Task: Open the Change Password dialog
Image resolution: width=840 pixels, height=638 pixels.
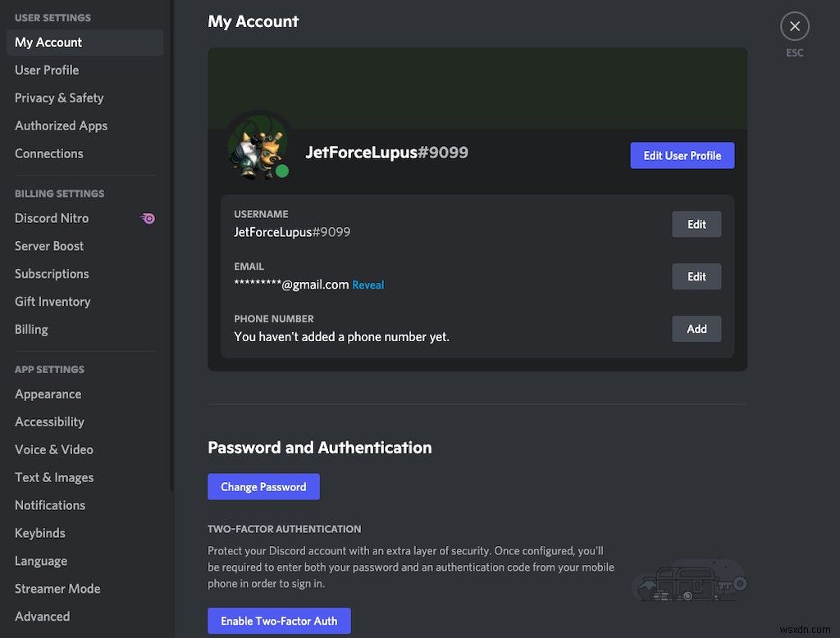Action: [x=263, y=486]
